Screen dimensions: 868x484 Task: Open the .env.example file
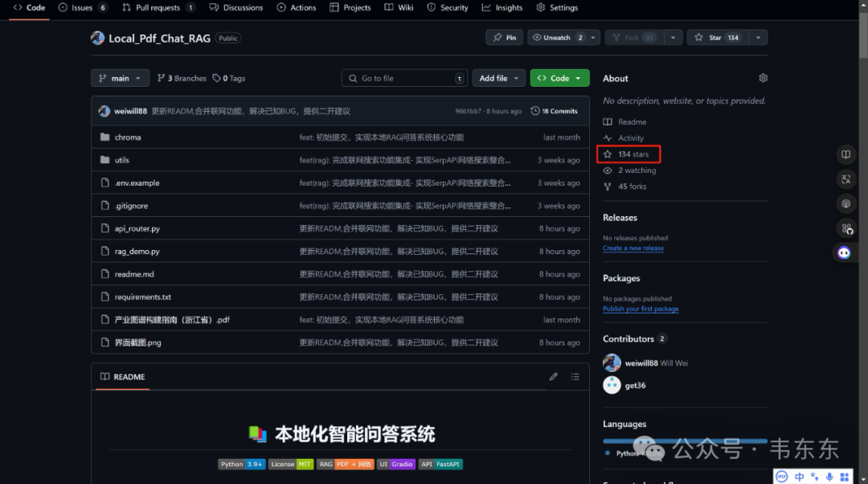coord(137,183)
